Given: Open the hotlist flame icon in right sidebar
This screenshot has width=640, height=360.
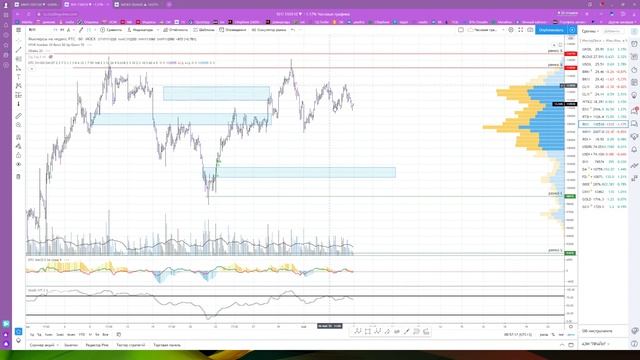Looking at the screenshot, I should 634,70.
